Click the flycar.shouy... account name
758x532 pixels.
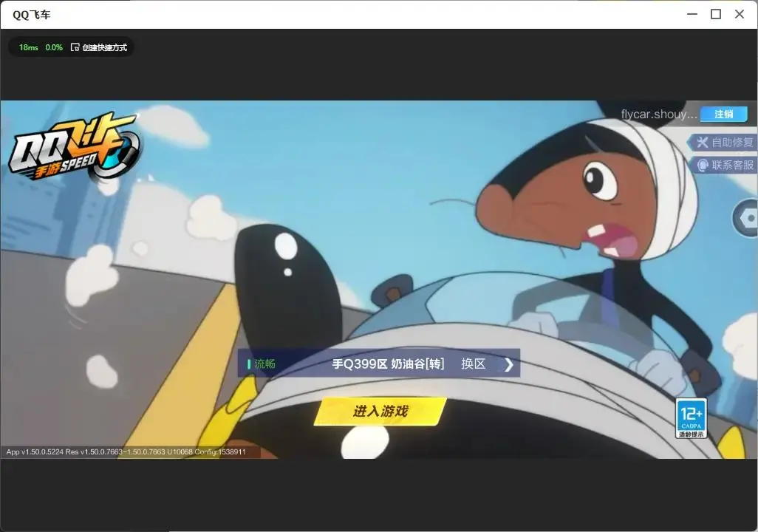(x=659, y=114)
